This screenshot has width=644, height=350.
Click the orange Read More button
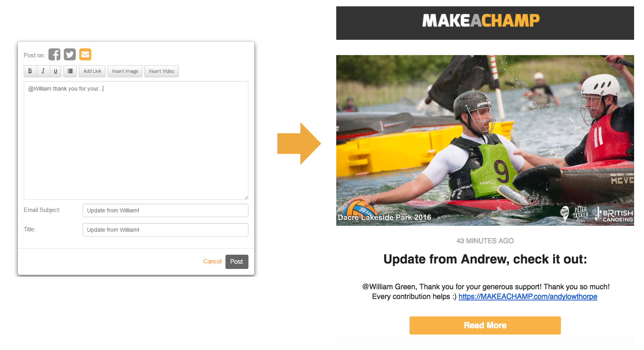click(x=485, y=325)
